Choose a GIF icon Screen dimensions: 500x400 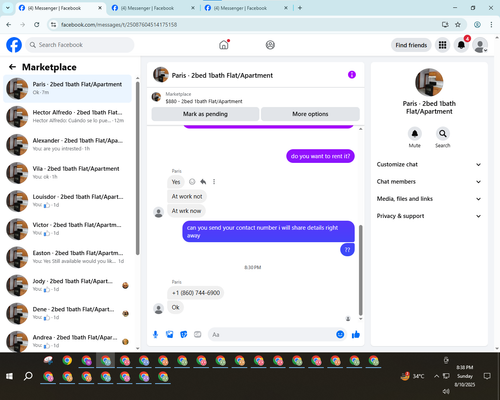pos(198,334)
